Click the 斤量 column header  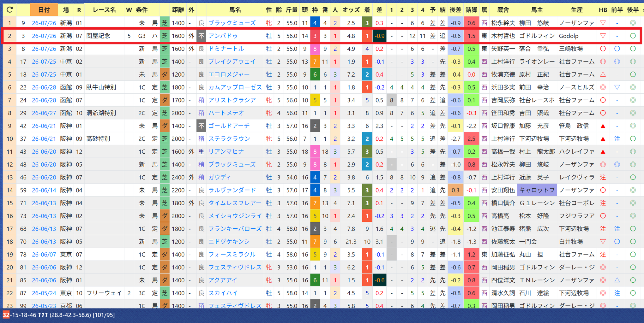[291, 10]
